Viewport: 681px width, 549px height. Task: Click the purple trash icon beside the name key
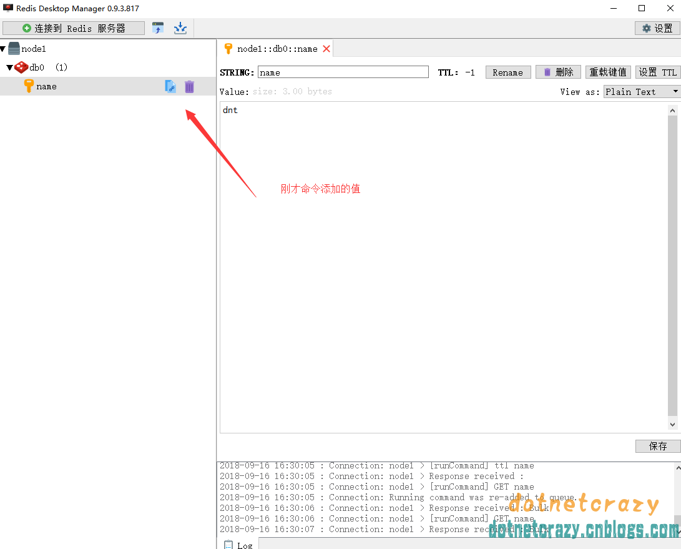tap(189, 86)
